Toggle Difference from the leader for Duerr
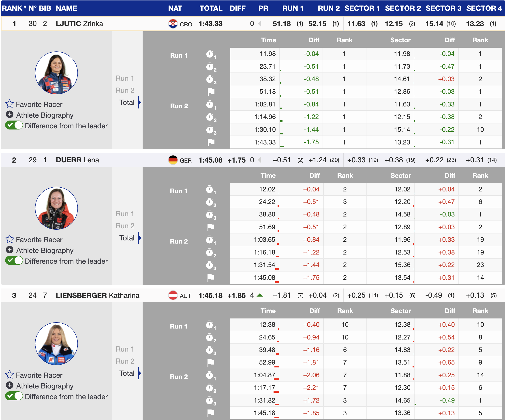 point(14,261)
